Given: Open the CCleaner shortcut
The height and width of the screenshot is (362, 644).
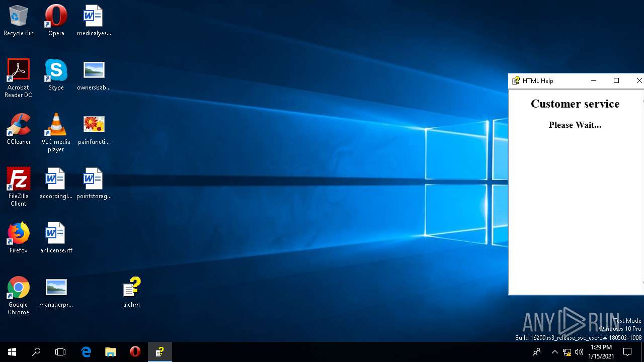Looking at the screenshot, I should point(19,129).
